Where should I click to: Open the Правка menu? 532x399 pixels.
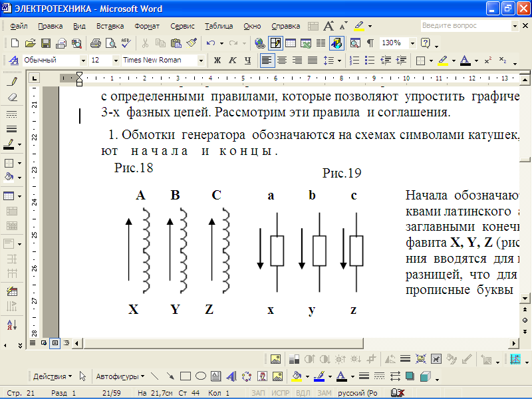51,26
